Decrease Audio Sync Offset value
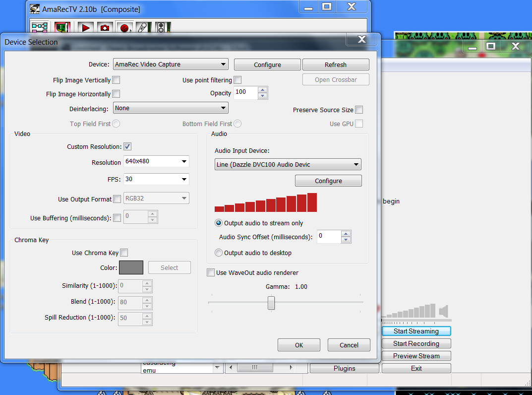 tap(346, 240)
